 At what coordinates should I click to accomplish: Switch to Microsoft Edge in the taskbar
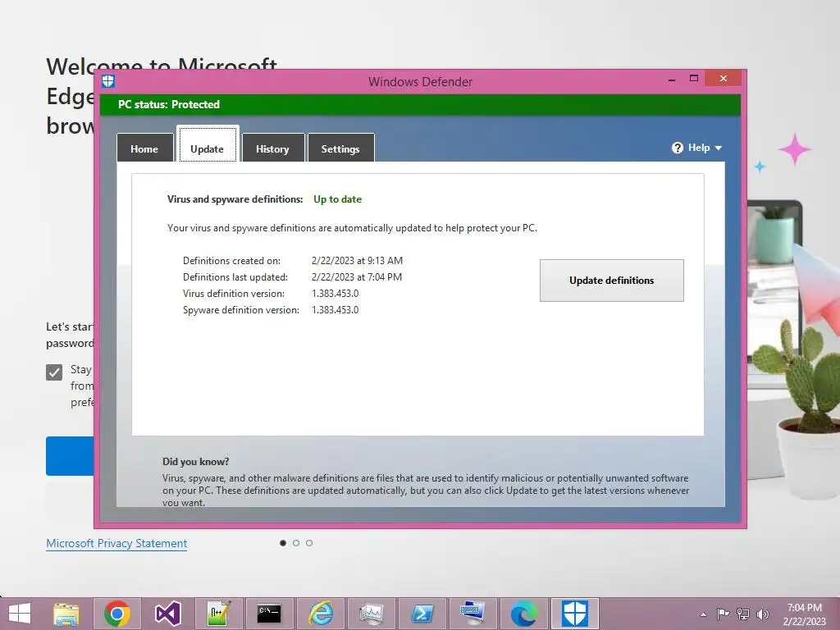[x=523, y=614]
